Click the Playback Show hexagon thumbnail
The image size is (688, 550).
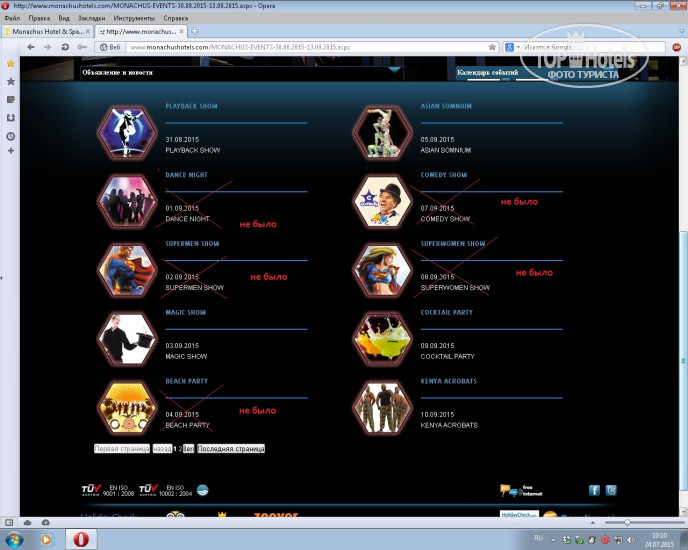click(x=127, y=132)
